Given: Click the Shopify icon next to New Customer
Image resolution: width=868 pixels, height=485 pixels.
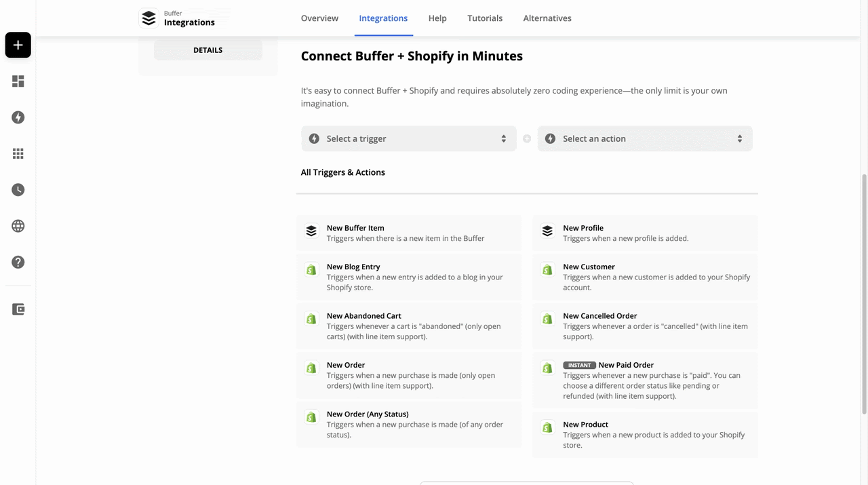Looking at the screenshot, I should pyautogui.click(x=547, y=269).
